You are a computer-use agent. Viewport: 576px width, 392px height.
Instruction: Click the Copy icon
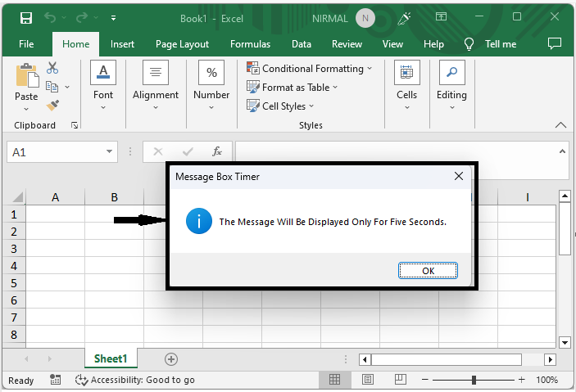52,87
